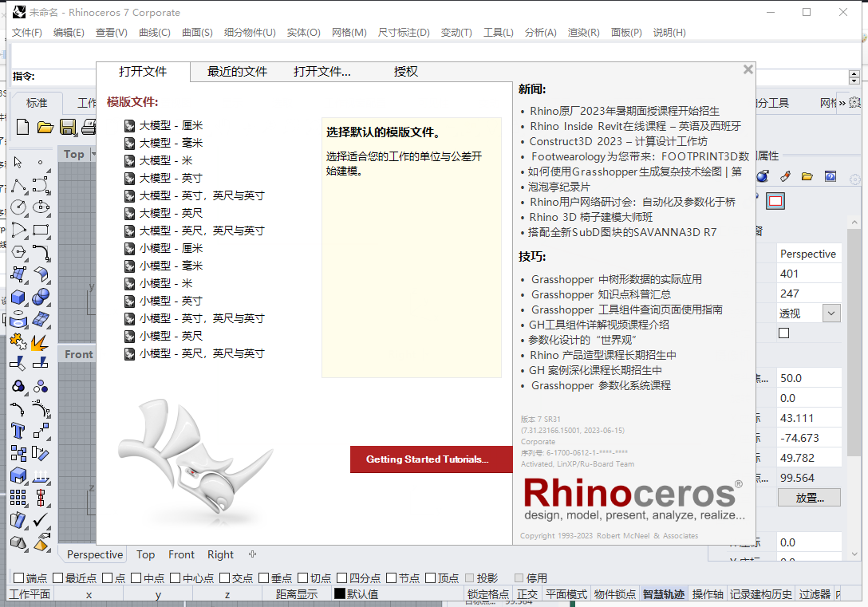Select the Fillet curves tool
The width and height of the screenshot is (868, 607).
tap(41, 252)
